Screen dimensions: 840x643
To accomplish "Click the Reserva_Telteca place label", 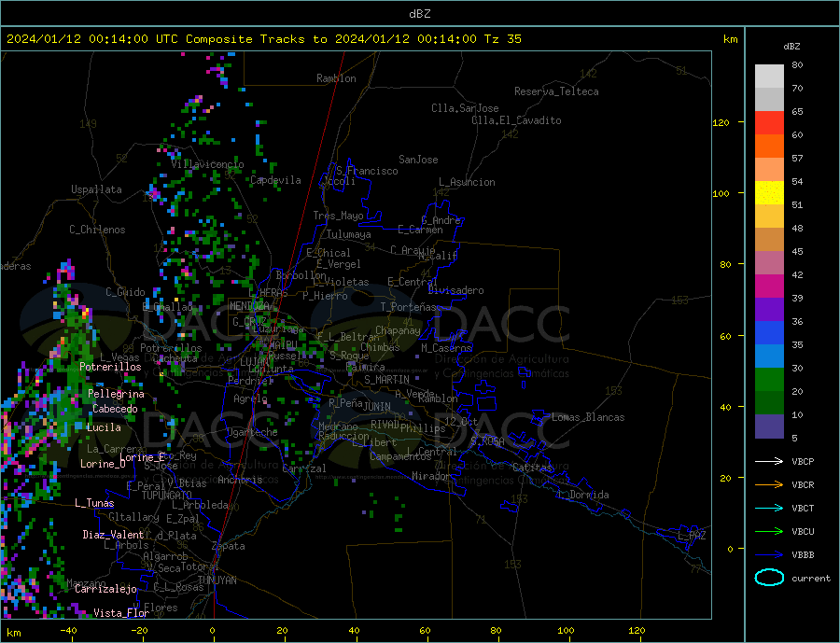I will point(556,91).
